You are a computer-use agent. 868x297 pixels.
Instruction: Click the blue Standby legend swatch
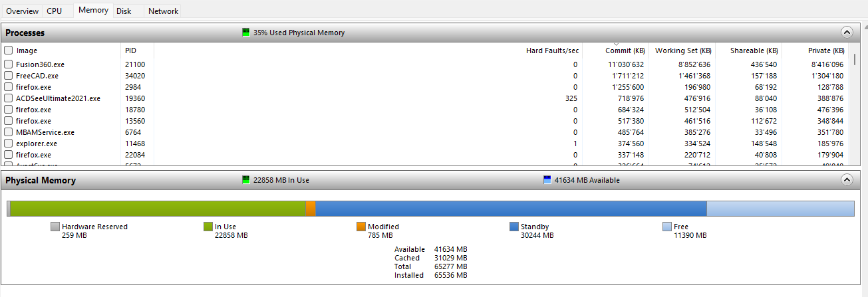[514, 227]
